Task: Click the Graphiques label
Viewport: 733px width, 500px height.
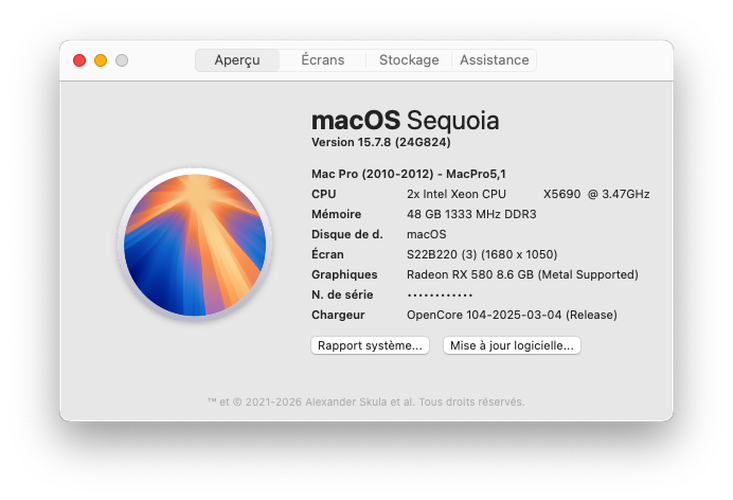Action: (x=344, y=275)
